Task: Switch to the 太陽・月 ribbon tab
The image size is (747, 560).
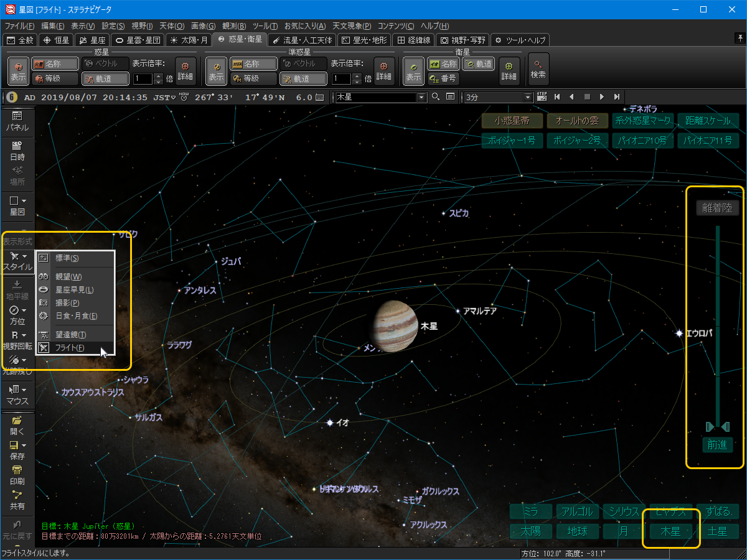Action: [x=189, y=40]
